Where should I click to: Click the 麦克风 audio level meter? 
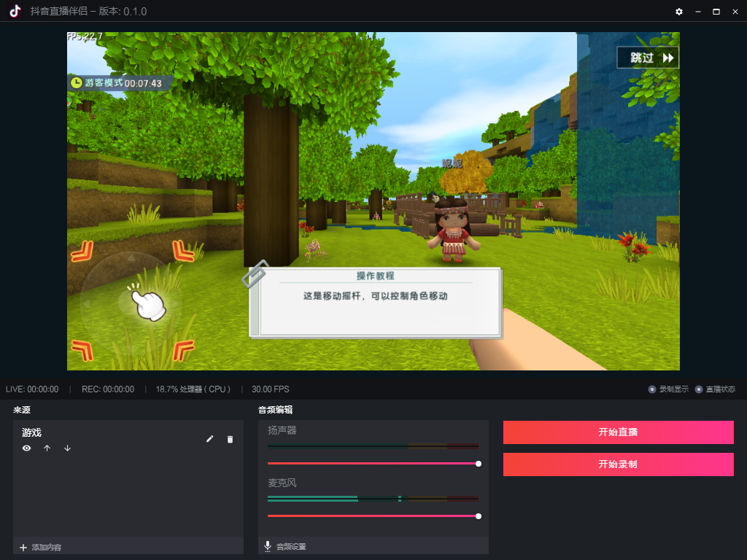[373, 499]
